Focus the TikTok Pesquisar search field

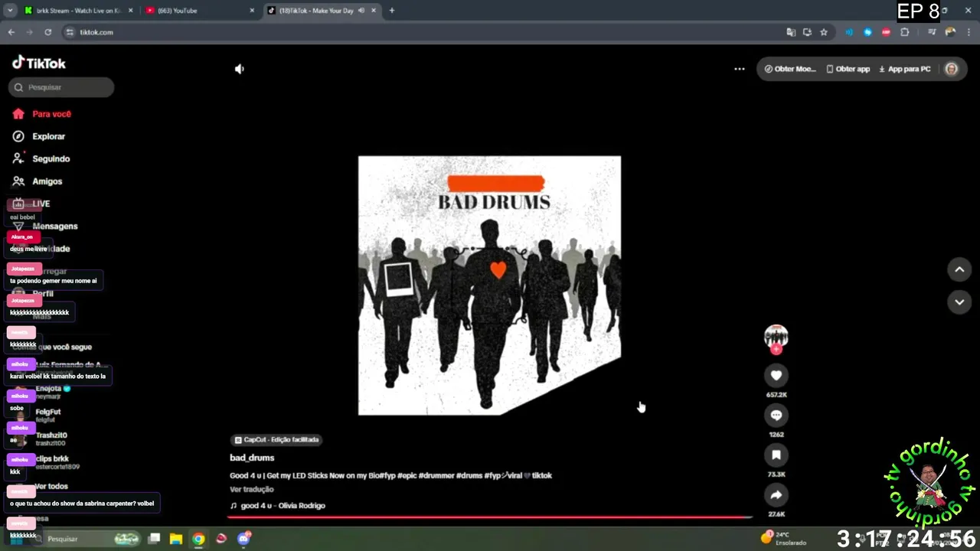point(61,87)
